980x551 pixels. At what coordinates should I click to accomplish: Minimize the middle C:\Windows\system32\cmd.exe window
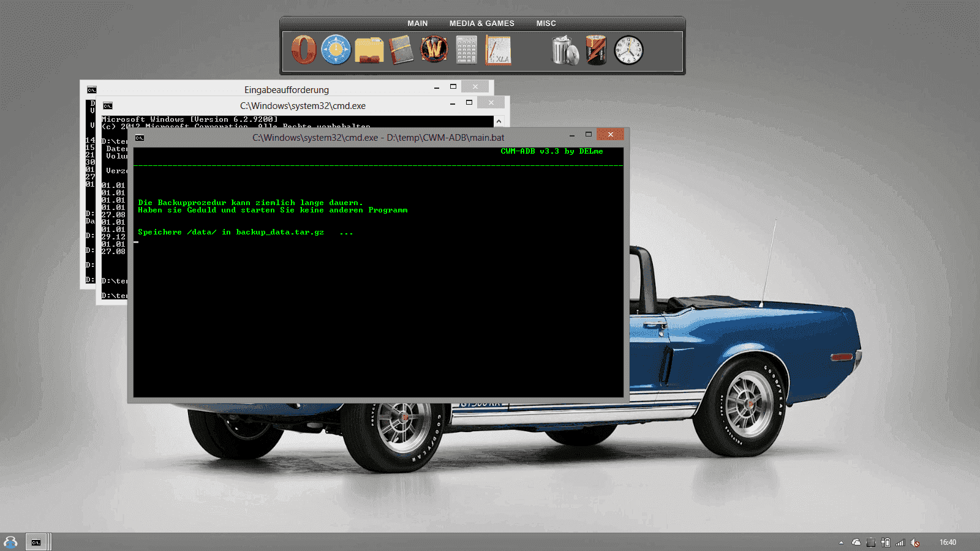[453, 103]
